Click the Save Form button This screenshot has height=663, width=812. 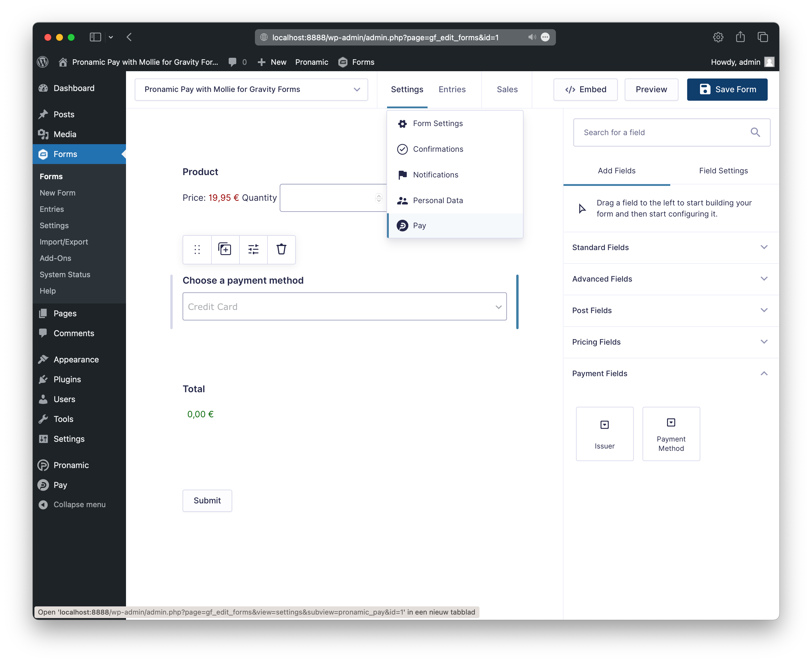pos(727,89)
